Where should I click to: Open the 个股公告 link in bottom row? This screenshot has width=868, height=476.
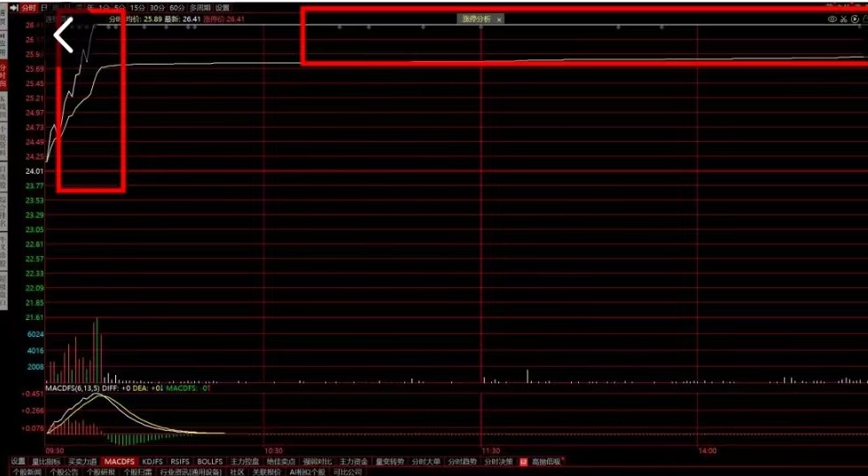click(64, 472)
